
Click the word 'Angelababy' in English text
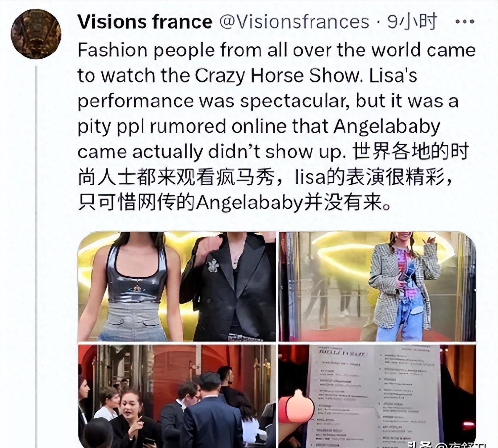point(387,127)
